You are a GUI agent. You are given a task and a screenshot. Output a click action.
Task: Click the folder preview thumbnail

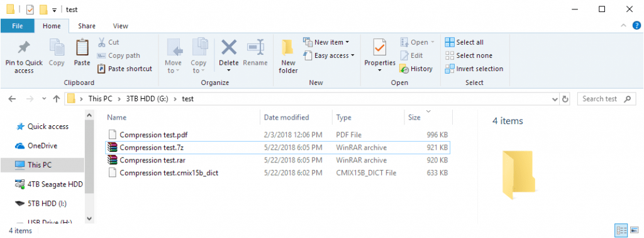coord(519,175)
